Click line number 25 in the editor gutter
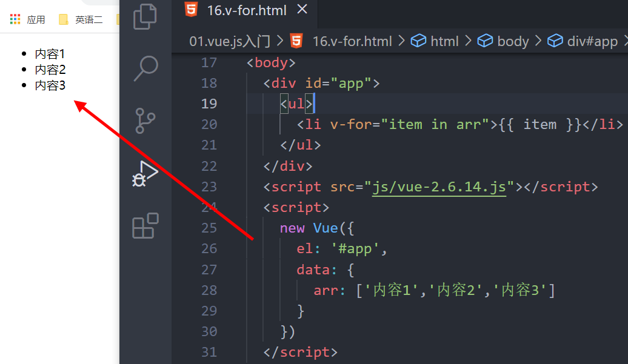Image resolution: width=628 pixels, height=364 pixels. coord(209,228)
